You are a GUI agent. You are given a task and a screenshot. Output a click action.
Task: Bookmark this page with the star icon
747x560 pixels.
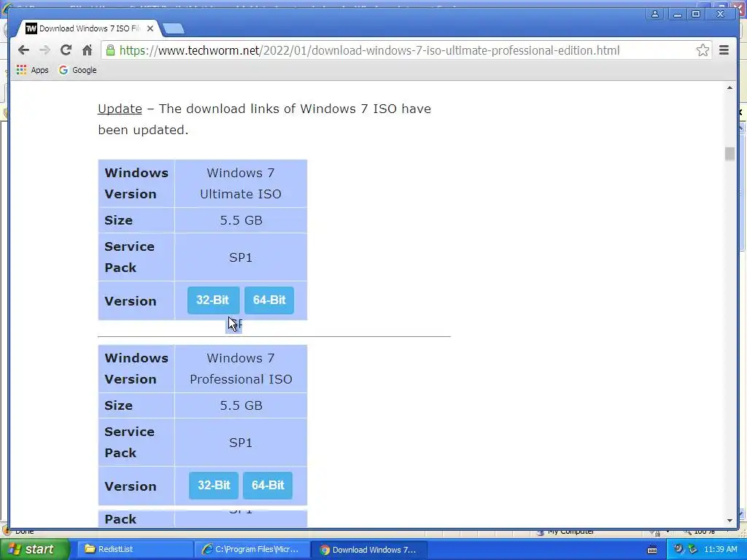(703, 50)
